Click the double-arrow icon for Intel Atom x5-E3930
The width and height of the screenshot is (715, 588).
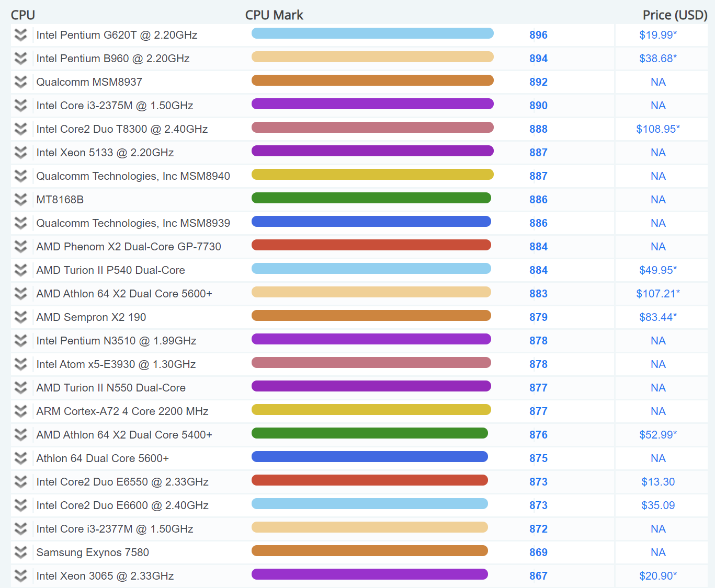(20, 364)
